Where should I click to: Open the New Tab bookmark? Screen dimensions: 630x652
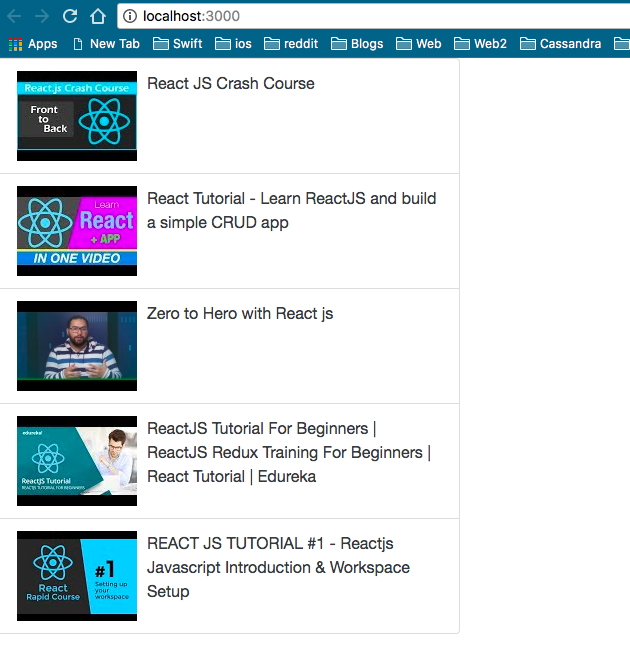tap(106, 44)
